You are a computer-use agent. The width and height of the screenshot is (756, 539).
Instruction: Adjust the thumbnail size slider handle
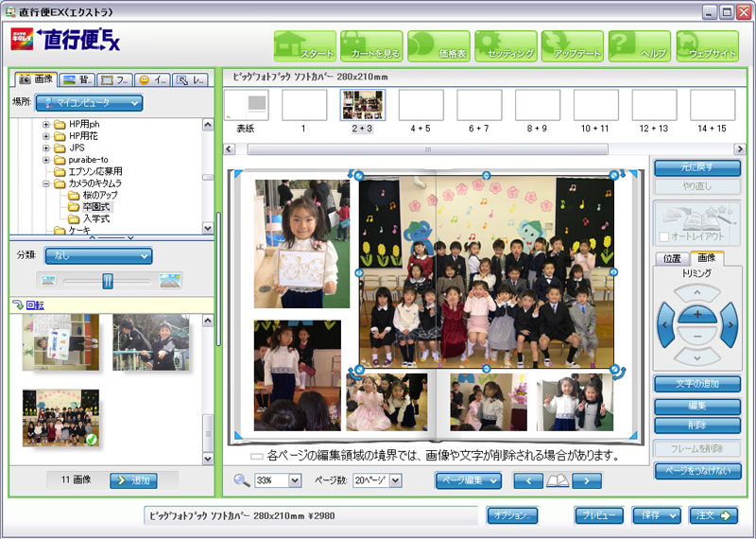[x=108, y=280]
